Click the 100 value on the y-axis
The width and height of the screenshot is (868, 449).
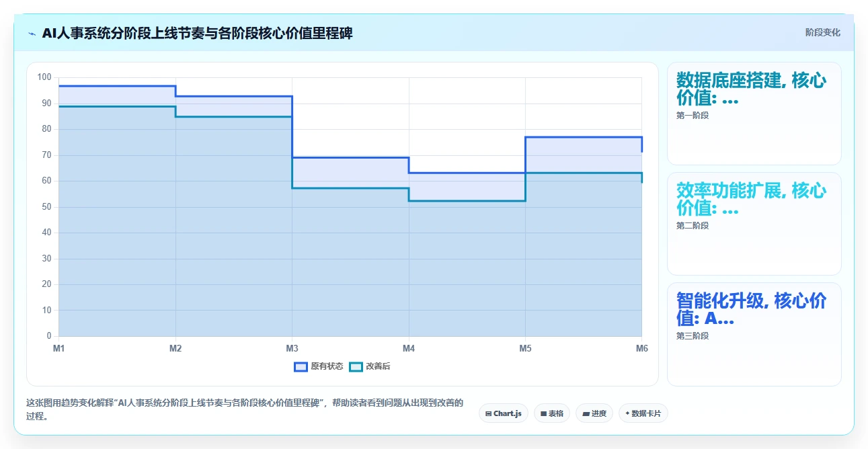[x=44, y=77]
